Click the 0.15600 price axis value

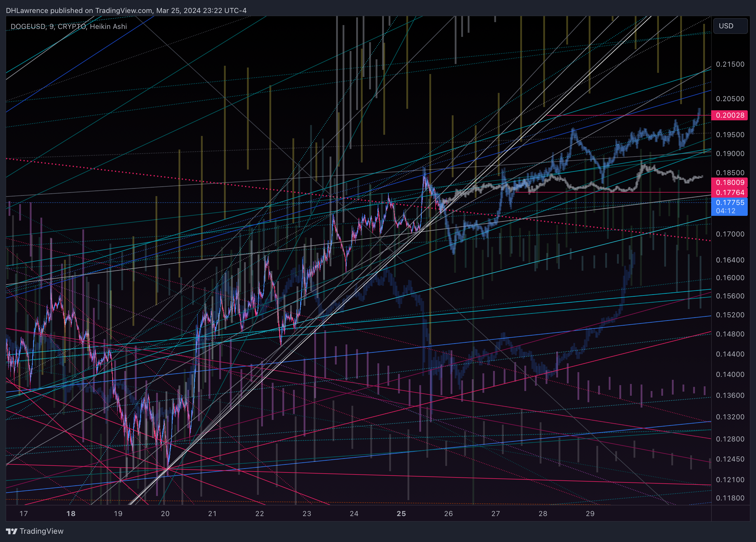730,296
